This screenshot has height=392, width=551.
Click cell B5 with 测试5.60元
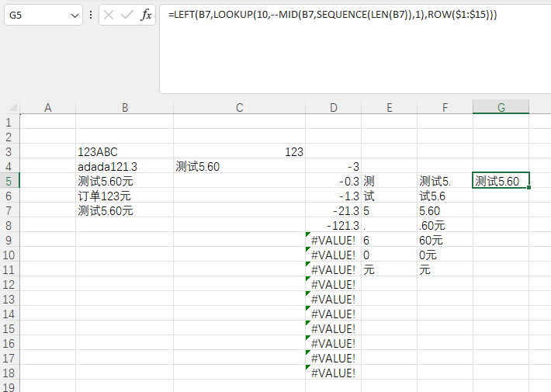[125, 181]
